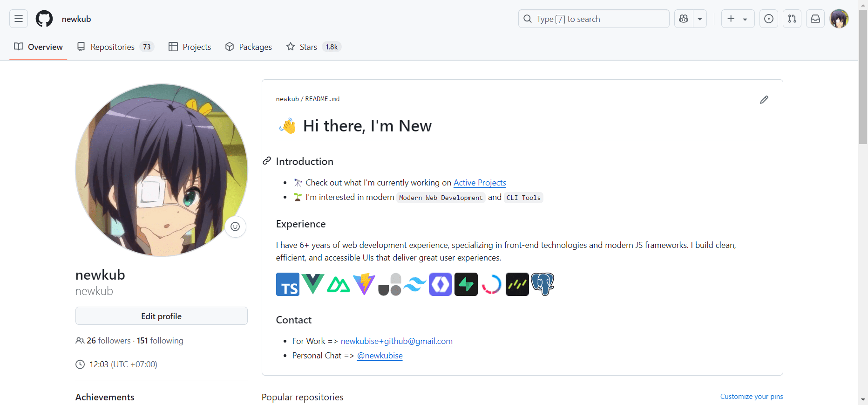Image resolution: width=868 pixels, height=405 pixels.
Task: Open the user avatar menu in header
Action: pos(839,19)
